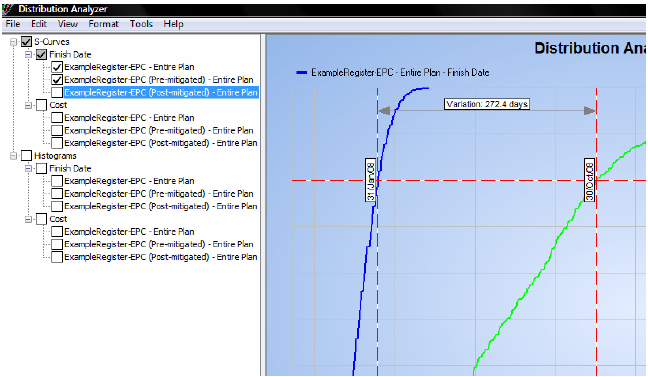Collapse the S-Curves tree node
Image resolution: width=648 pixels, height=377 pixels.
[14, 42]
